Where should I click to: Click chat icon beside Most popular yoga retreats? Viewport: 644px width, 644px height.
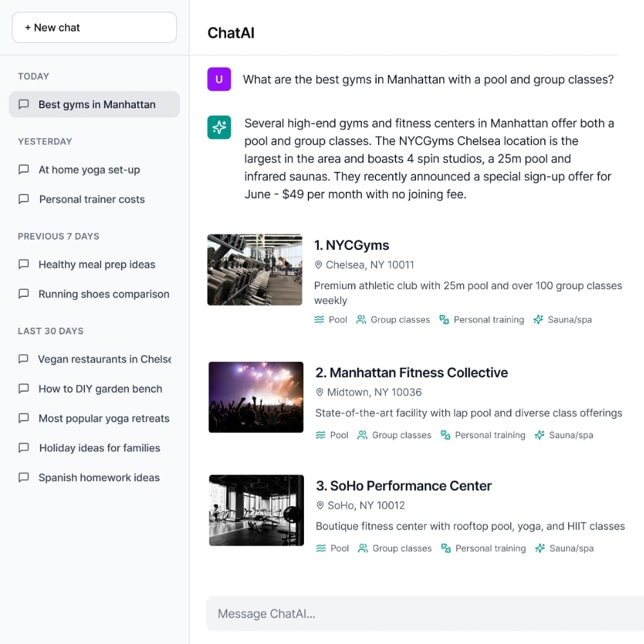coord(24,418)
